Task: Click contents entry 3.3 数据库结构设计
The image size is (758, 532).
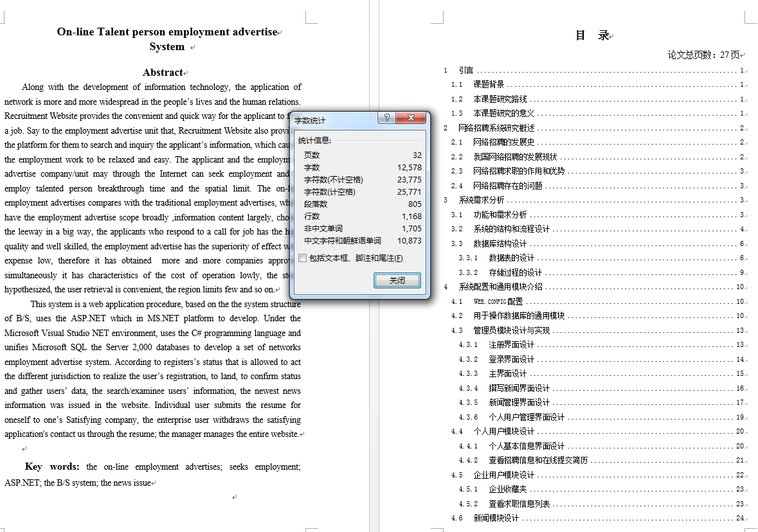Action: (599, 244)
